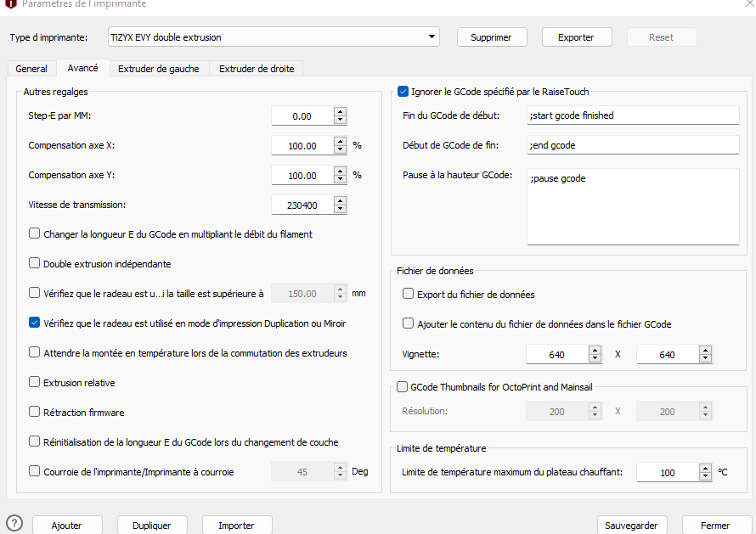Open the help question mark icon

(14, 523)
